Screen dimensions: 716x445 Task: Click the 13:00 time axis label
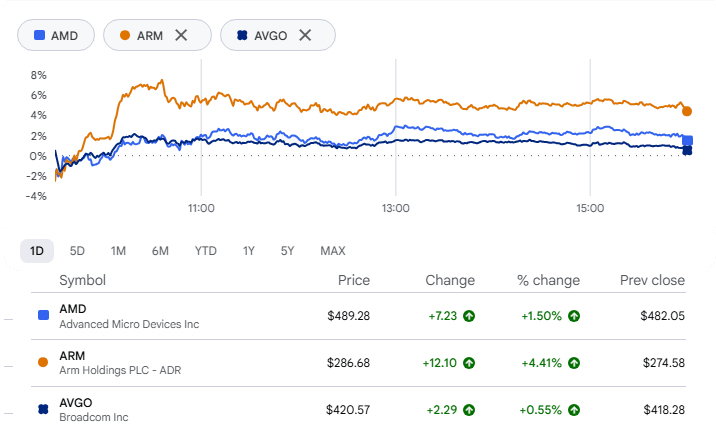(x=396, y=209)
